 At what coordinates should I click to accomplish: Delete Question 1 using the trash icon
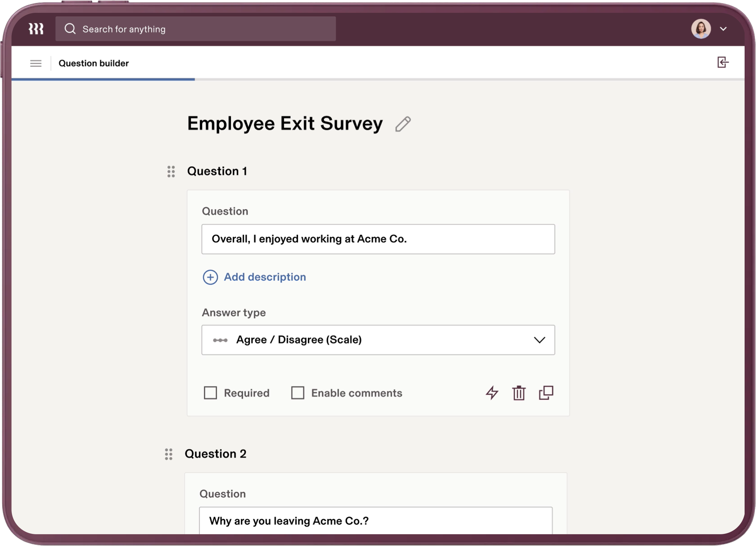pyautogui.click(x=519, y=393)
